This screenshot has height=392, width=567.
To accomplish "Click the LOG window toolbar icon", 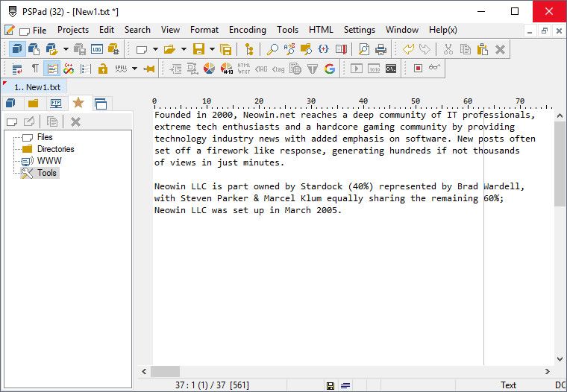I will tap(96, 49).
